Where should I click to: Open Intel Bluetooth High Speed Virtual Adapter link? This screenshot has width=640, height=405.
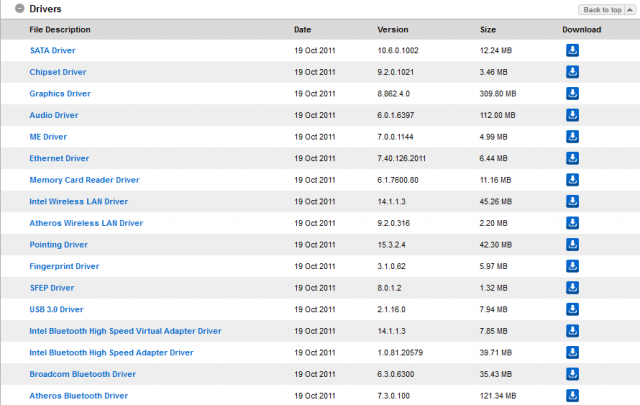tap(125, 331)
